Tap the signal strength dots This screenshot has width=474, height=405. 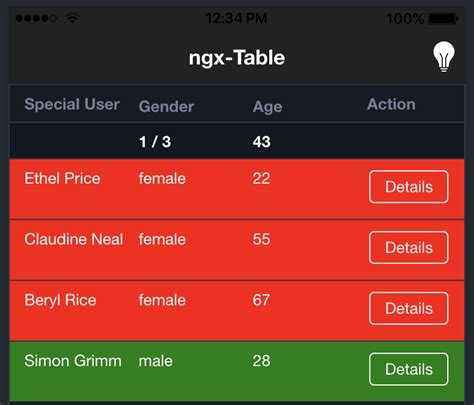tap(36, 18)
